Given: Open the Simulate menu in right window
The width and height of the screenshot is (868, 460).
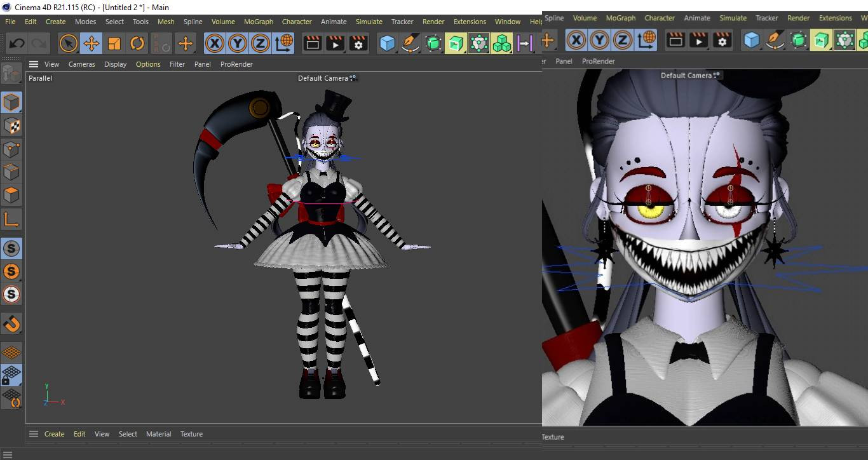Looking at the screenshot, I should click(733, 18).
